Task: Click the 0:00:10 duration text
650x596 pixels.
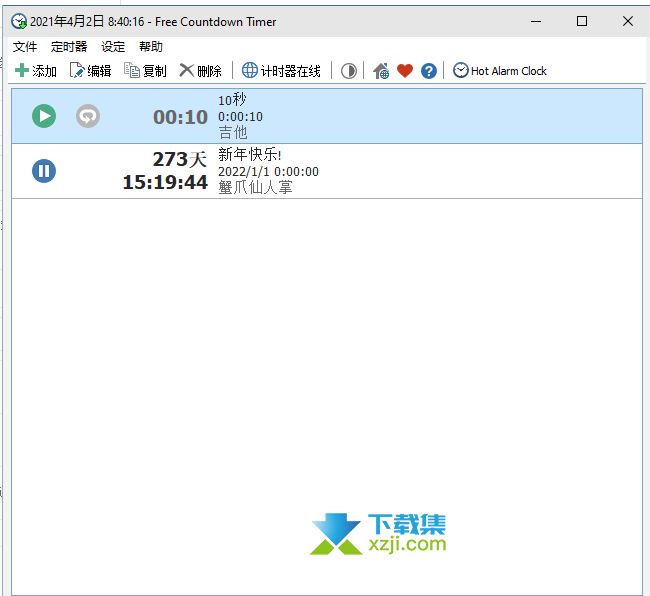Action: click(240, 117)
